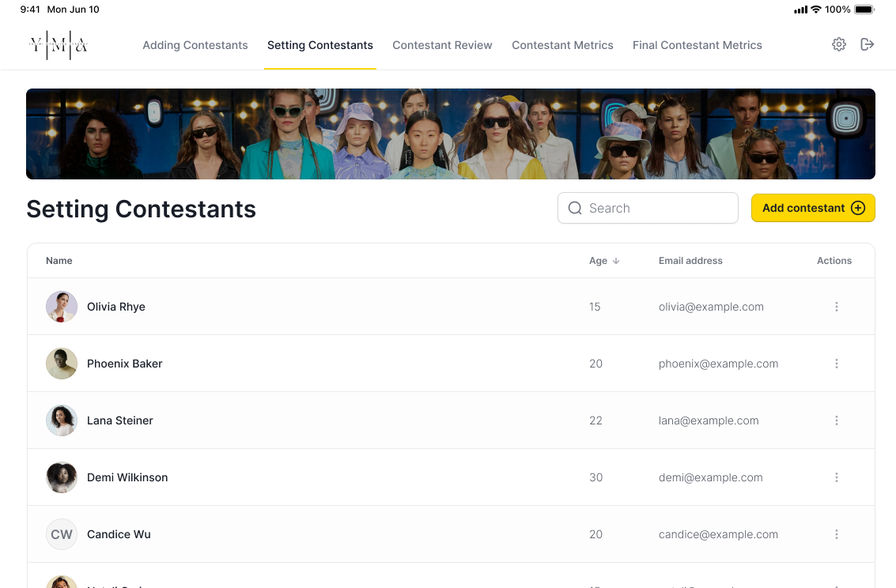Click the logout icon
This screenshot has width=896, height=588.
(867, 44)
